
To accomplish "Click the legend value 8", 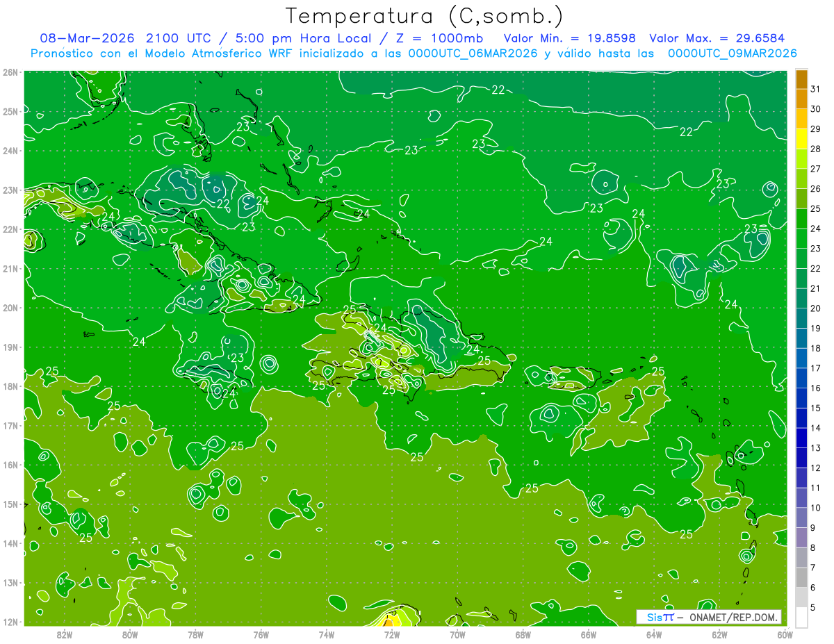I will (814, 547).
